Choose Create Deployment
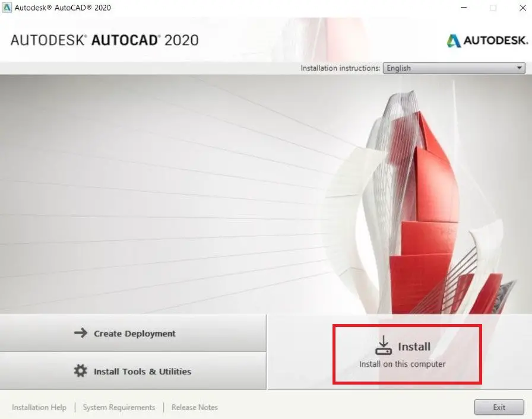Image resolution: width=532 pixels, height=419 pixels. [x=133, y=333]
